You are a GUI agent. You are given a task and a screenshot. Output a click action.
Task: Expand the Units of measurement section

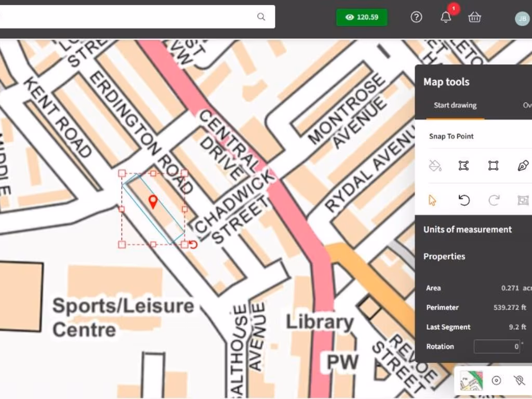point(467,229)
